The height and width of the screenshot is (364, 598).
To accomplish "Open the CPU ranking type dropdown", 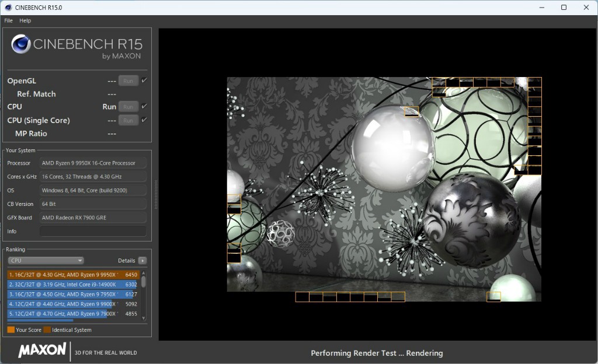I will coord(46,261).
